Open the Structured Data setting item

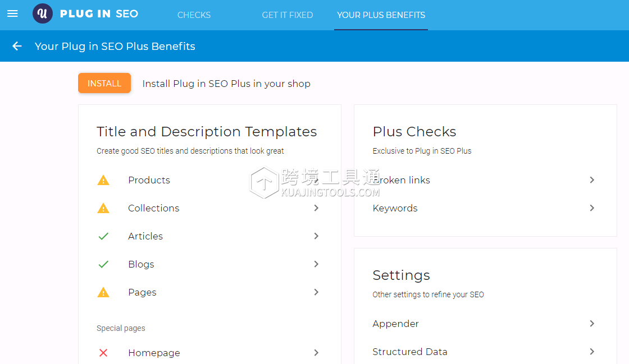409,352
